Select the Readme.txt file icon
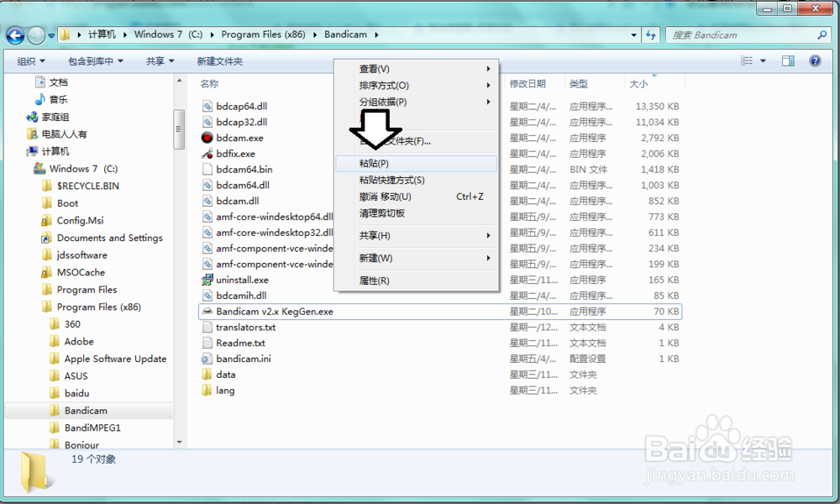The height and width of the screenshot is (504, 840). point(207,343)
